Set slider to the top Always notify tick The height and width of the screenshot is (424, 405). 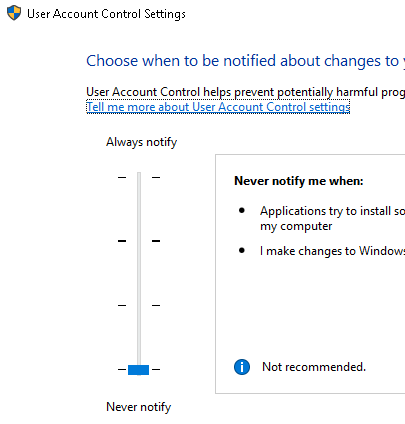click(139, 177)
